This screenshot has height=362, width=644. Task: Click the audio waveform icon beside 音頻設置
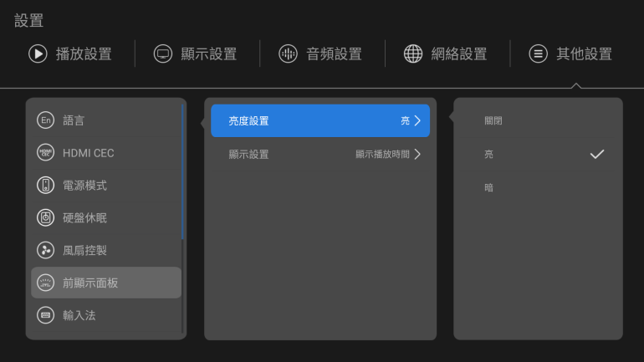point(288,54)
